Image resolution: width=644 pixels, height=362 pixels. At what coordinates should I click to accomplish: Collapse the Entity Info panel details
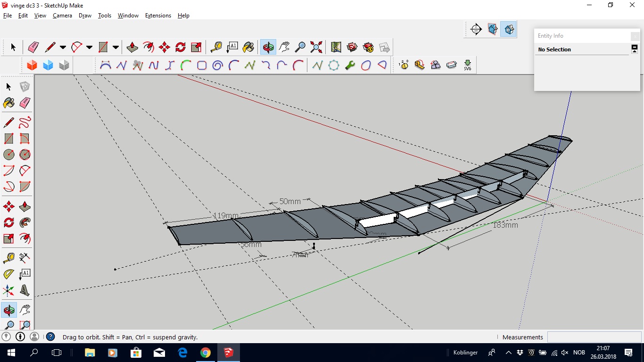635,49
